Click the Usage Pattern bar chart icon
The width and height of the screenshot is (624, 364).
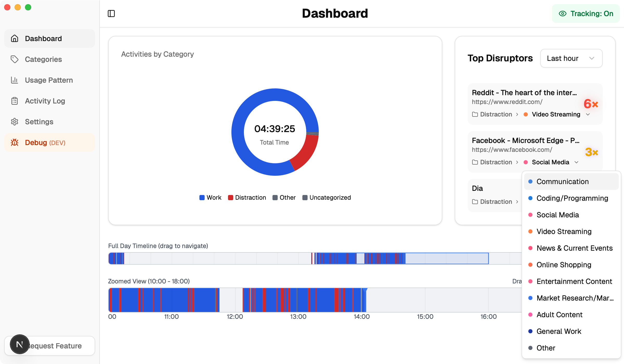pyautogui.click(x=15, y=80)
